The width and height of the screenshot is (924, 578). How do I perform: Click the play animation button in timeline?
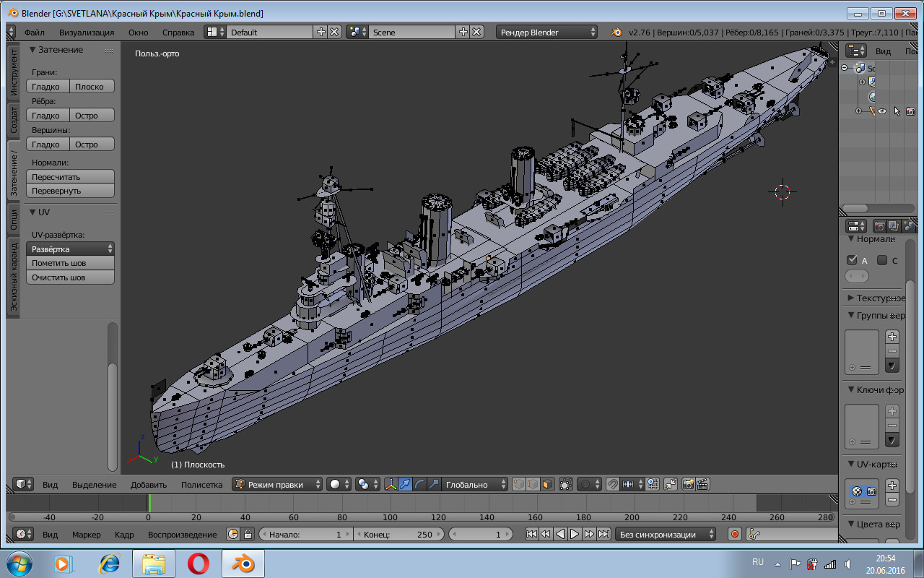tap(575, 535)
